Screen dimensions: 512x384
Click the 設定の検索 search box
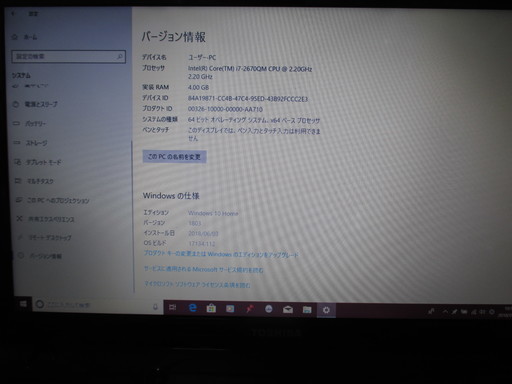point(68,57)
